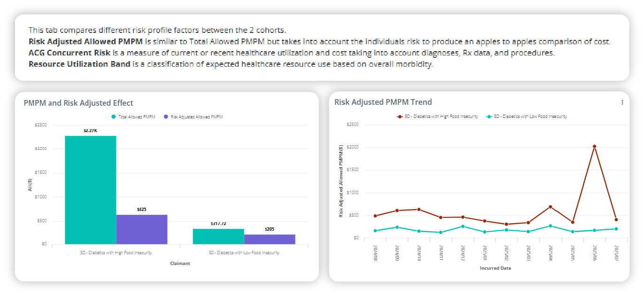
Task: Click the PMPM and Risk Adjusted Effect title
Action: 78,103
